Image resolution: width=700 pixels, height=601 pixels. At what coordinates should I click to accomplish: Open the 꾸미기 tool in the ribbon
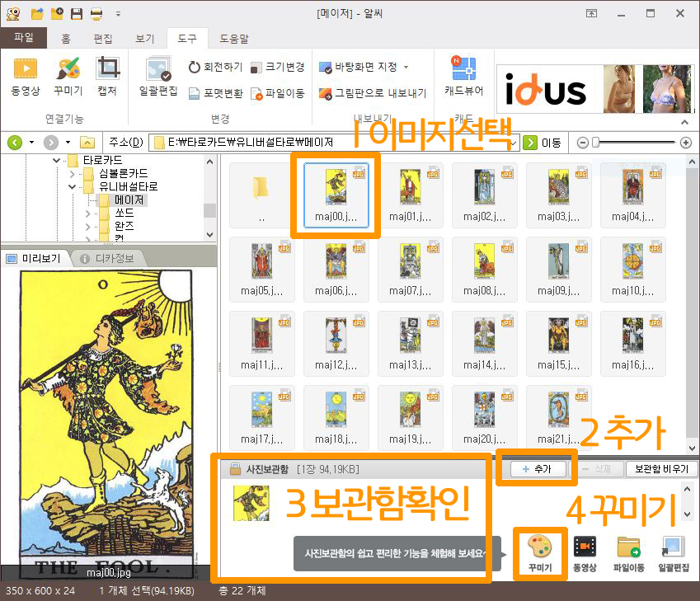coord(68,77)
